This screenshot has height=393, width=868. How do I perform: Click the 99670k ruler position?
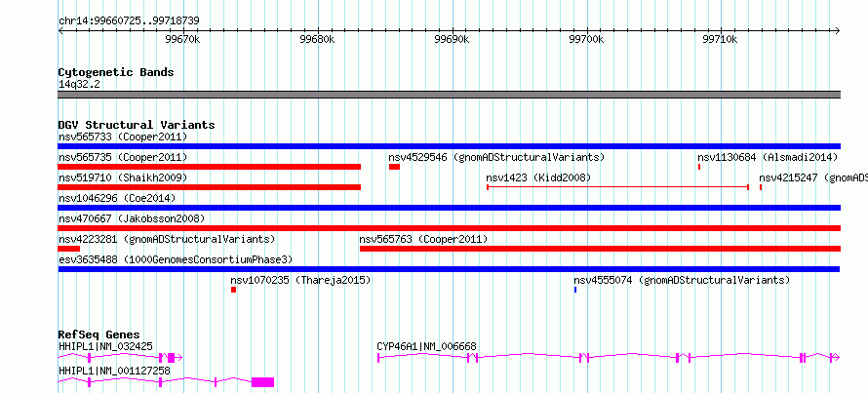(x=182, y=40)
